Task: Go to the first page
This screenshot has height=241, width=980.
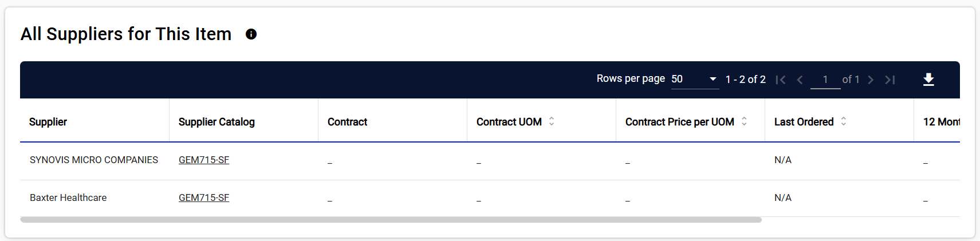Action: tap(780, 80)
